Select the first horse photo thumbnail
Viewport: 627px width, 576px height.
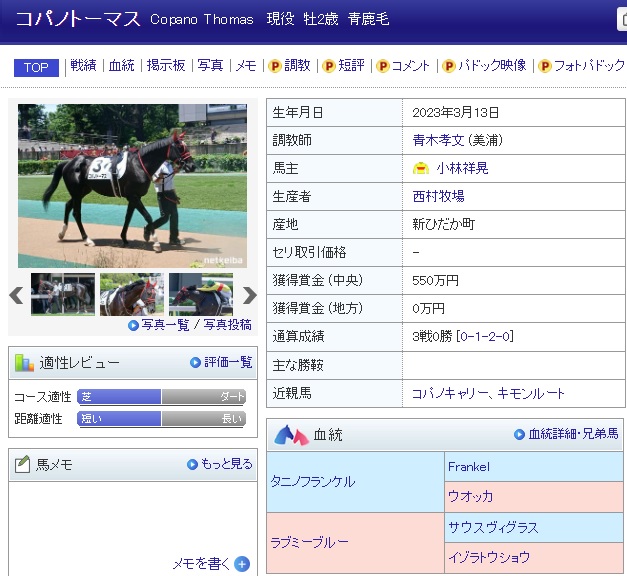(x=63, y=294)
